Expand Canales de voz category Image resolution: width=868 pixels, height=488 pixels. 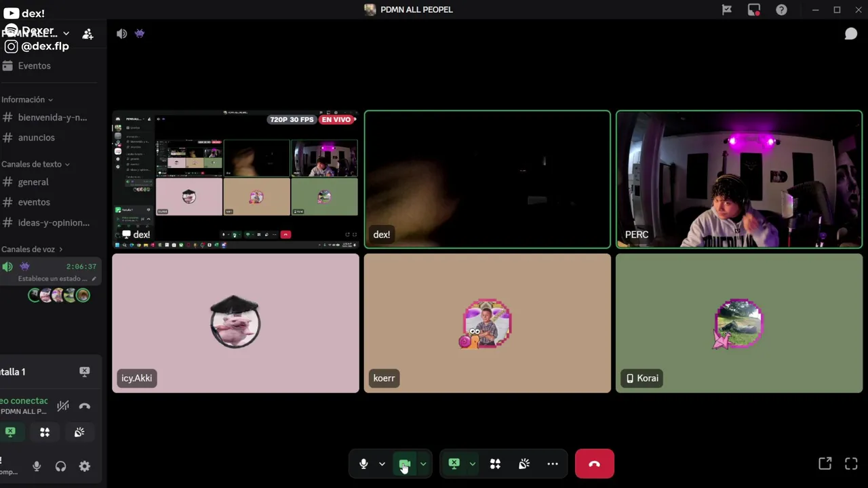32,249
